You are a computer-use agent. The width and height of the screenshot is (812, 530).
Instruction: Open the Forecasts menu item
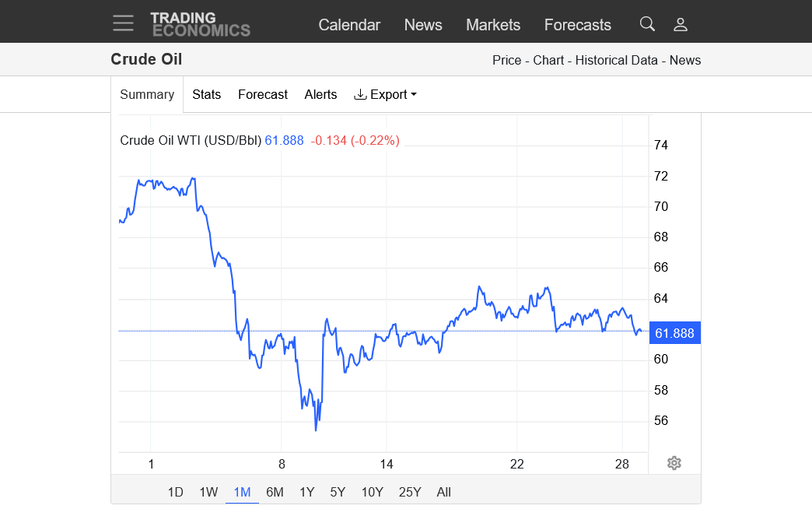578,25
